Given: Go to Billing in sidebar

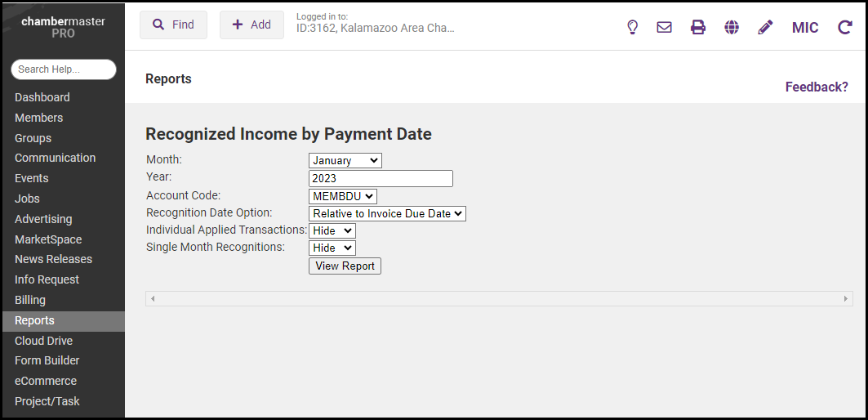Looking at the screenshot, I should pos(30,300).
